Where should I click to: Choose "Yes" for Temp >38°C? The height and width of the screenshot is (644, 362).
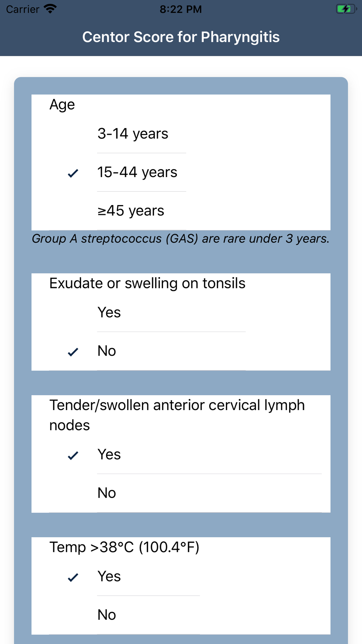109,576
